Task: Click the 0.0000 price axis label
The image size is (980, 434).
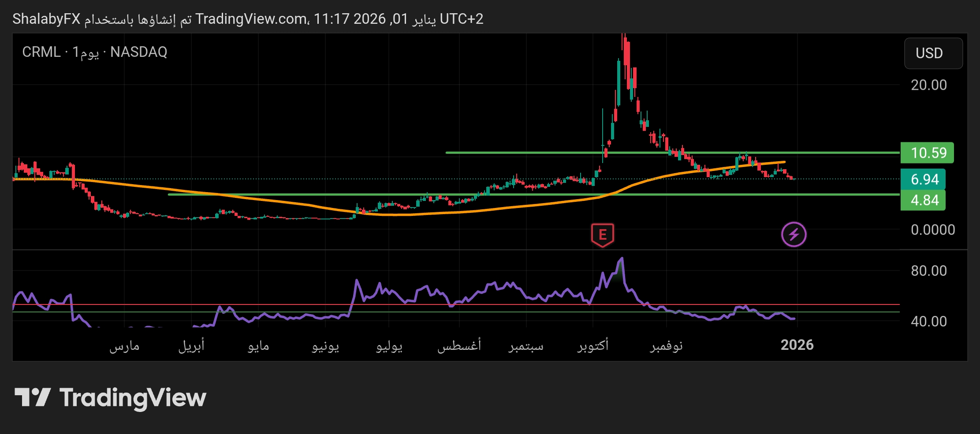Action: click(932, 230)
